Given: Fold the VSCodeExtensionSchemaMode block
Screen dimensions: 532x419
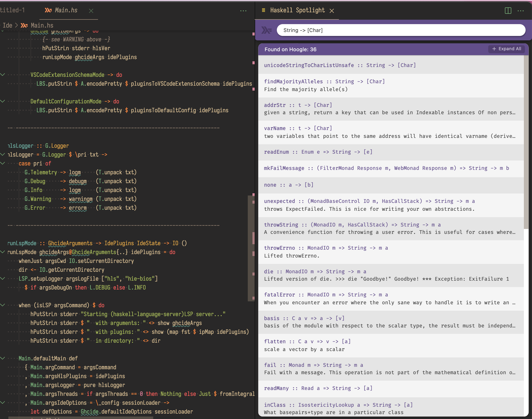Looking at the screenshot, I should point(2,75).
